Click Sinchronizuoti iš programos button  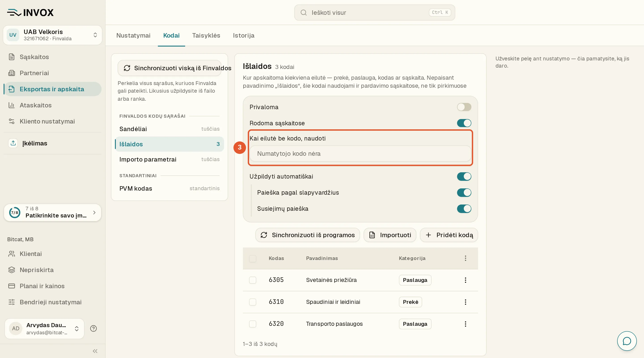(x=307, y=235)
